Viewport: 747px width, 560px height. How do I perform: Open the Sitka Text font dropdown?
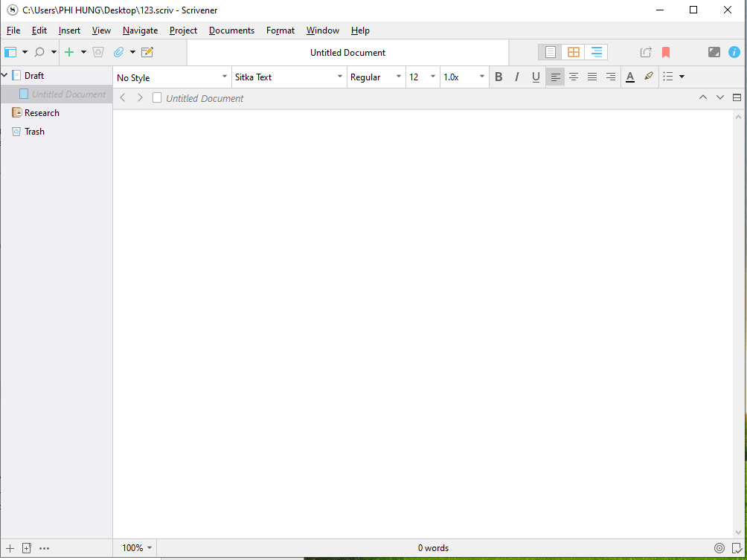point(289,77)
